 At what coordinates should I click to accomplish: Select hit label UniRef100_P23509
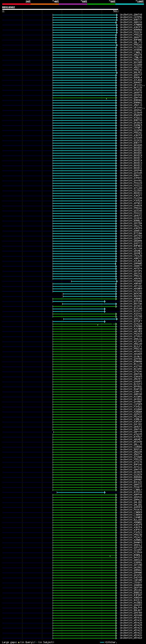tap(131, 553)
